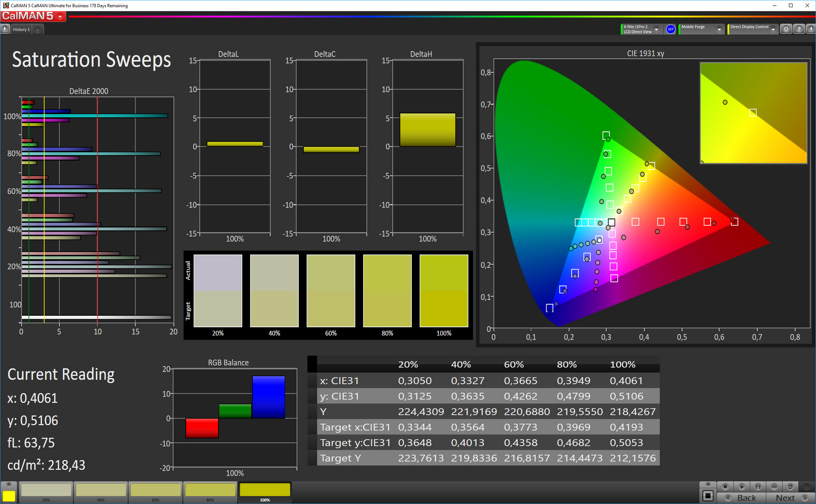Expand the X-Rite i1Pro 2 meter dropdown
The image size is (816, 504).
coord(656,29)
